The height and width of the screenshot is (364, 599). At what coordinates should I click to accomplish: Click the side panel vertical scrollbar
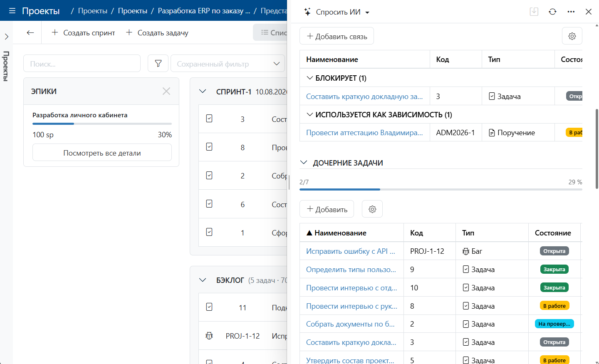tap(597, 149)
